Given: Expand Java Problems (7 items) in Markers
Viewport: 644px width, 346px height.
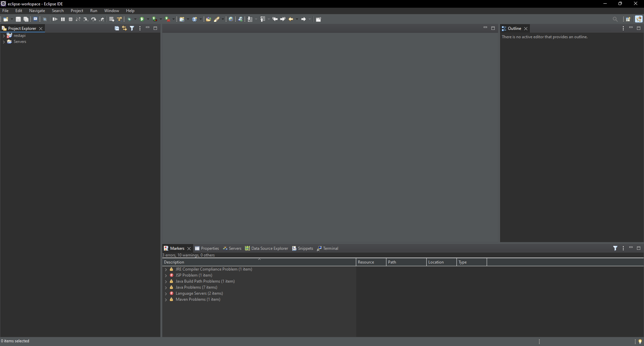Looking at the screenshot, I should click(x=166, y=287).
